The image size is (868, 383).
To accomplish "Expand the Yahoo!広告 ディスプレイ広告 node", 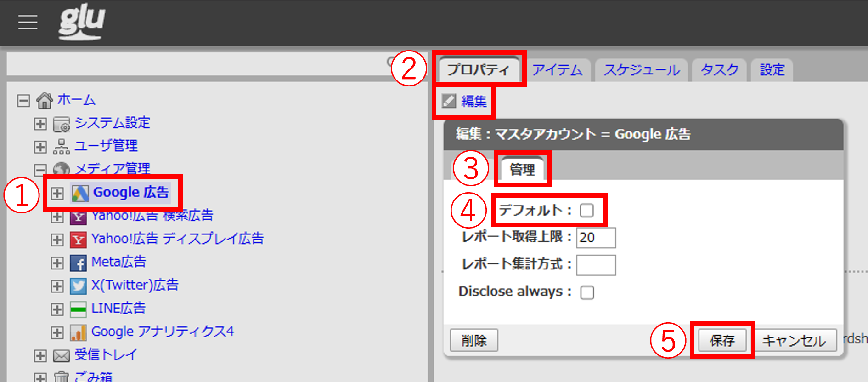I will click(x=57, y=240).
